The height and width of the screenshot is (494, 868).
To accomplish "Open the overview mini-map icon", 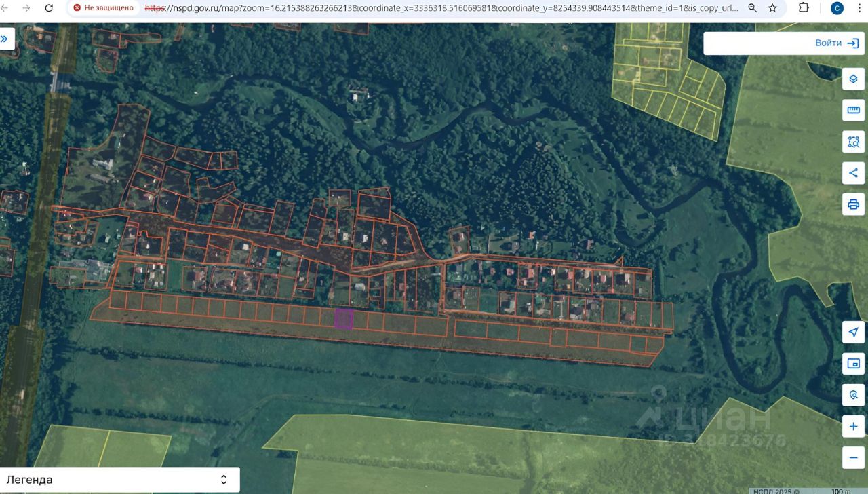I will point(853,364).
